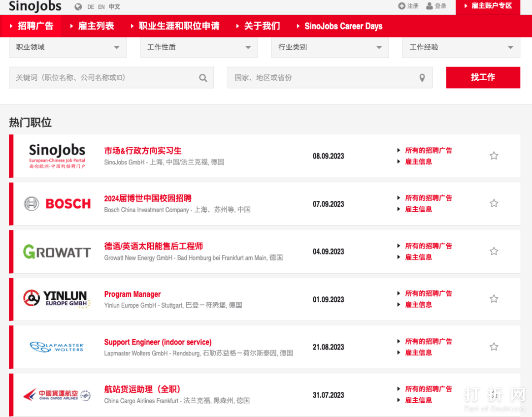Click the register plus icon
Screen dimensions: 532x417
(x=401, y=6)
